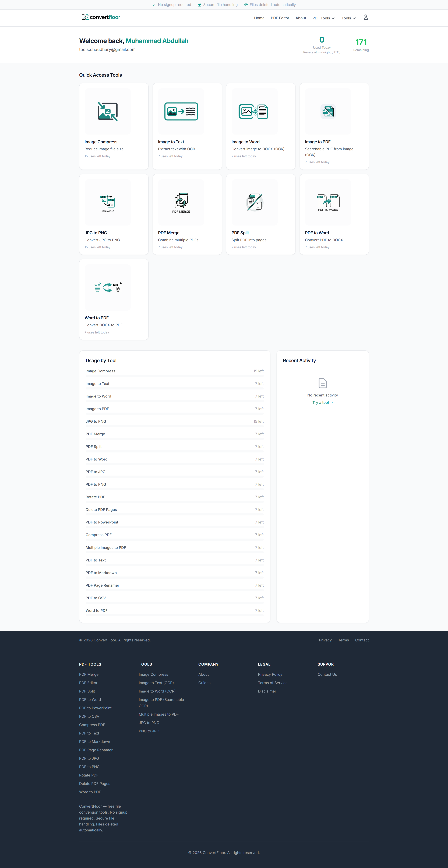This screenshot has height=868, width=448.
Task: Click the Image to PDF icon
Action: tap(328, 111)
